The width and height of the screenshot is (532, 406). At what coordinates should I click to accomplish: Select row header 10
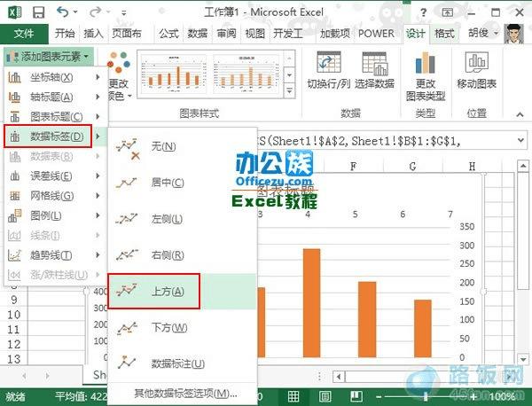coord(13,315)
